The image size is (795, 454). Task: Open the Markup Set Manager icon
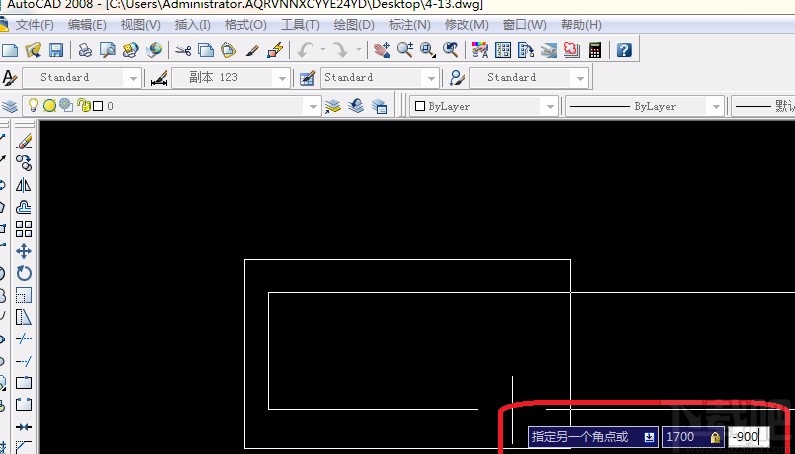pos(572,50)
